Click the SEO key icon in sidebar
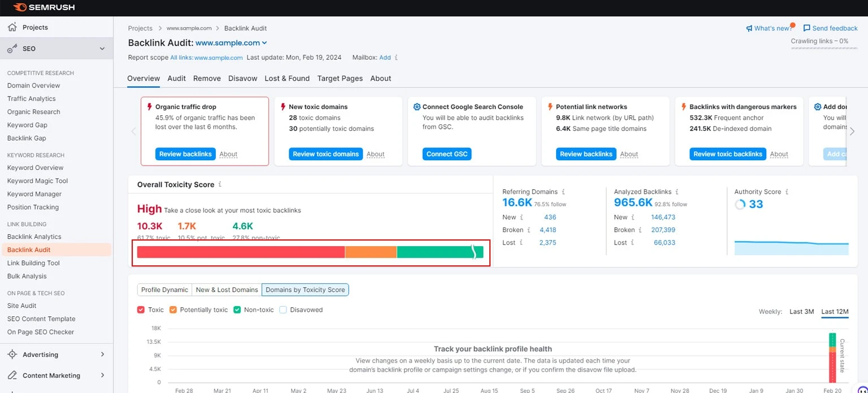Viewport: 868px width, 393px height. coord(12,49)
